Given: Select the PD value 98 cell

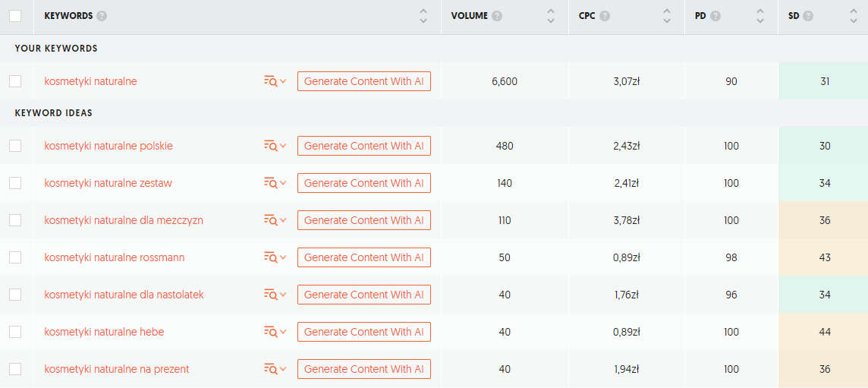Looking at the screenshot, I should [x=731, y=257].
